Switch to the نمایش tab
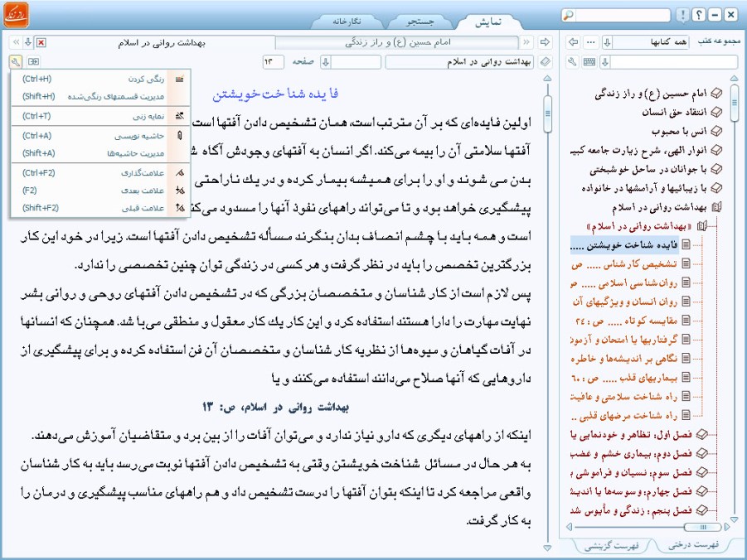This screenshot has width=747, height=560. click(488, 22)
